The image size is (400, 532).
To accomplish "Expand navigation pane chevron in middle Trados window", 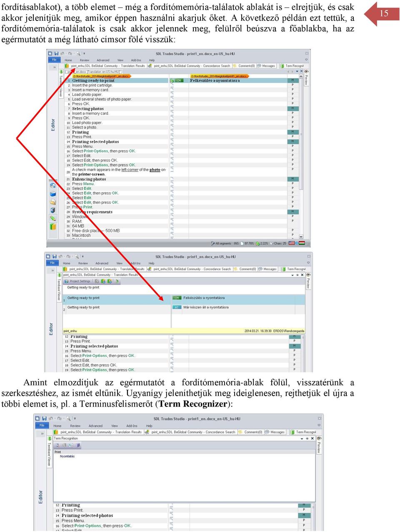I will tap(52, 271).
